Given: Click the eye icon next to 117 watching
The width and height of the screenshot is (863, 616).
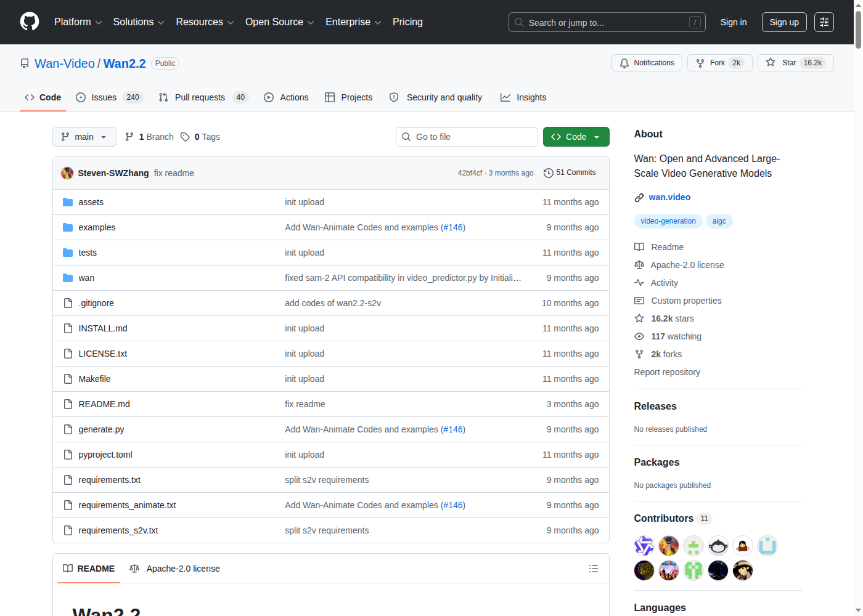Looking at the screenshot, I should (639, 336).
